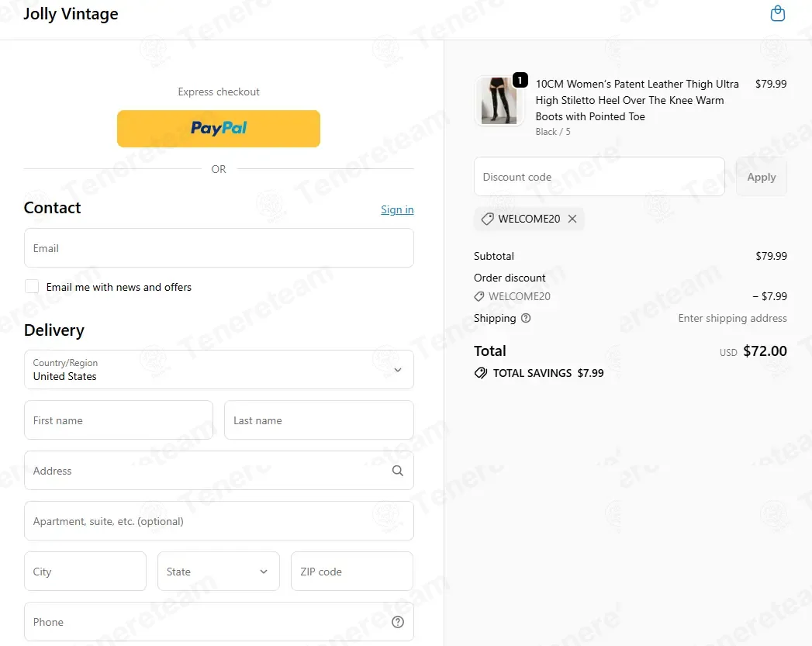The height and width of the screenshot is (646, 812).
Task: Click the Address search magnifier icon
Action: pos(397,471)
